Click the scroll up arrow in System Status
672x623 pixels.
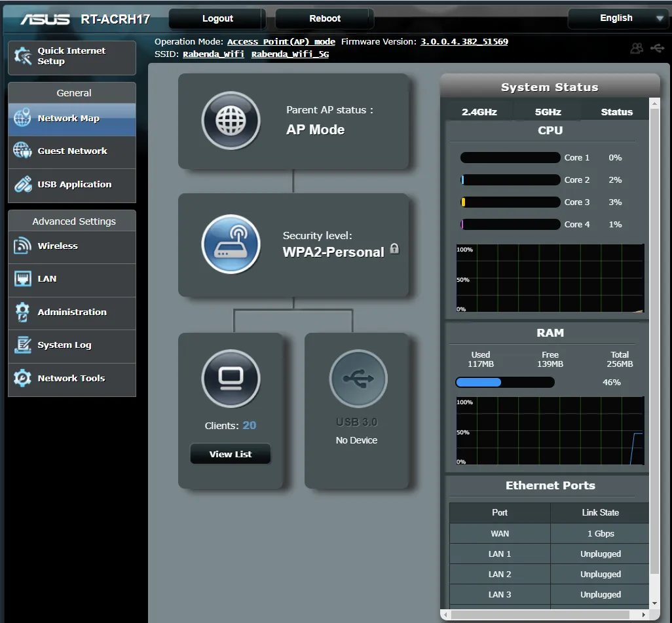coord(654,104)
